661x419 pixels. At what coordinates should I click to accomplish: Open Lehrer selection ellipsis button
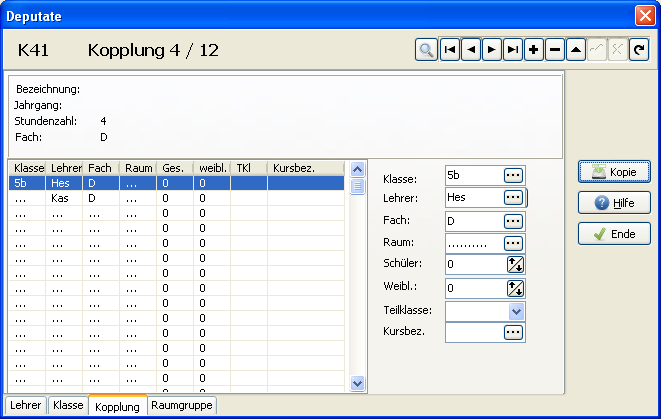pyautogui.click(x=514, y=198)
